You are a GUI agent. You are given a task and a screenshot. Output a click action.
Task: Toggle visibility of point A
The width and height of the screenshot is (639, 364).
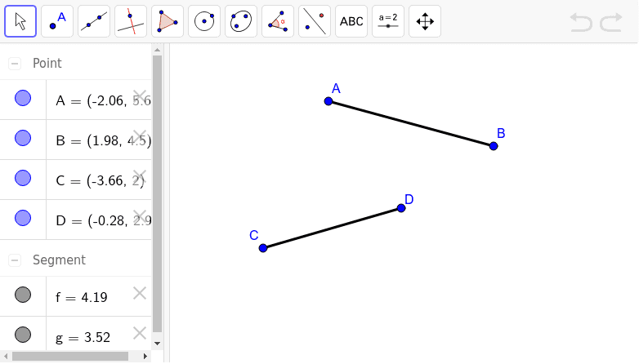tap(23, 98)
